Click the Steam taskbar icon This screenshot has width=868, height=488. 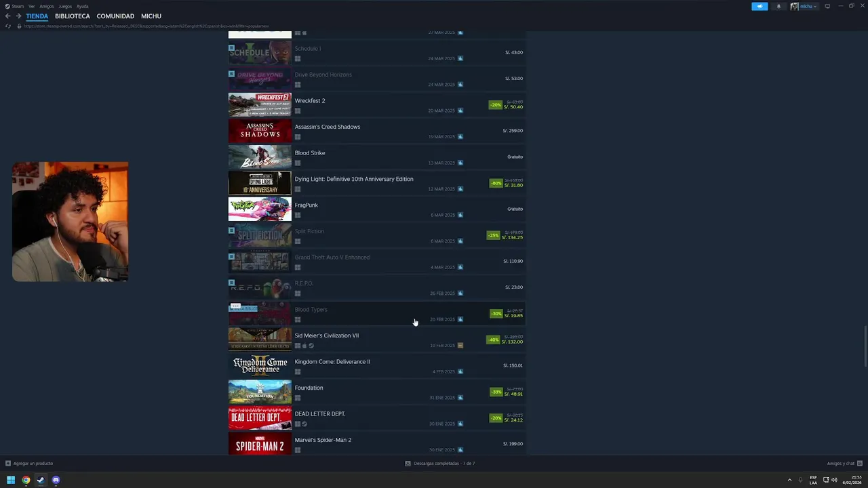[41, 480]
